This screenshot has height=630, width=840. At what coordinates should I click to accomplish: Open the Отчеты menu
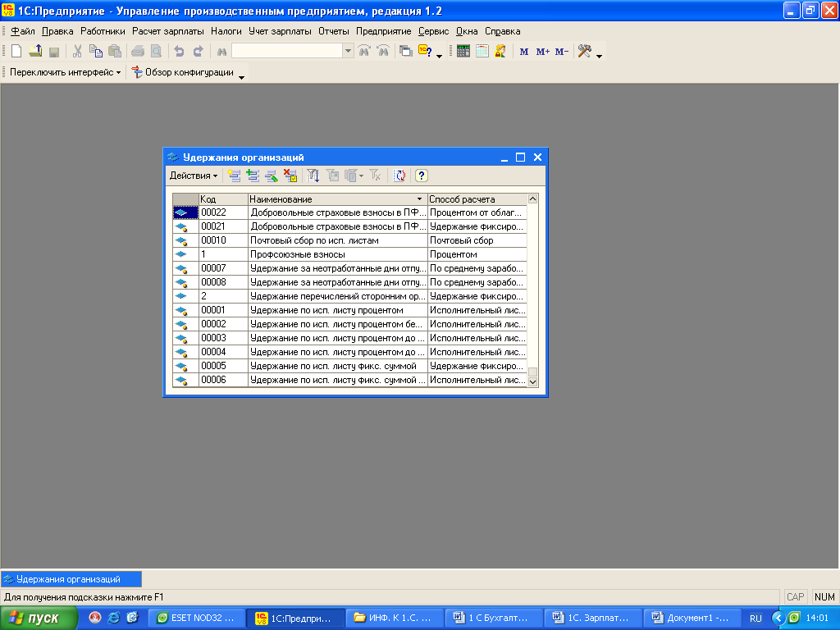334,31
